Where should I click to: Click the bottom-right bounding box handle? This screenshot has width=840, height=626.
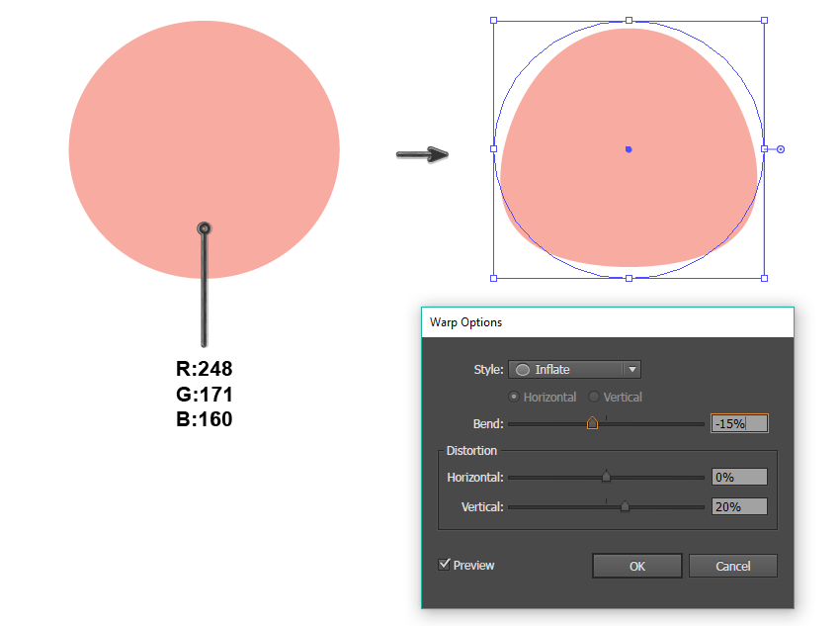765,278
